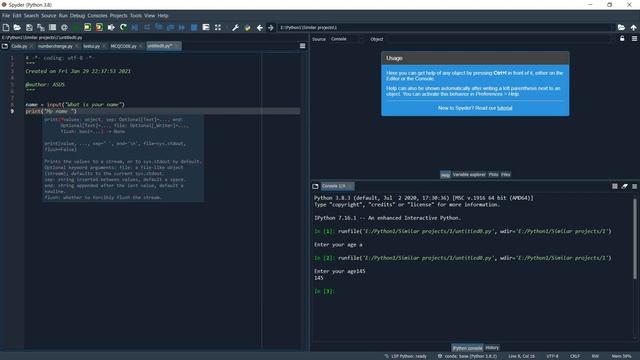Switch to the Plots pane tab

[493, 174]
